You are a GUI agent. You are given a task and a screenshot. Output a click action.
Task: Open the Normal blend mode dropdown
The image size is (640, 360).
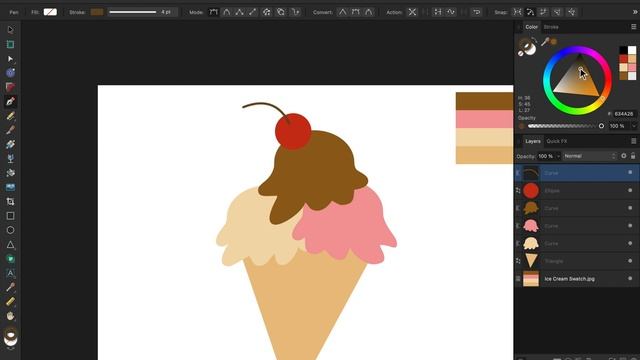[589, 156]
